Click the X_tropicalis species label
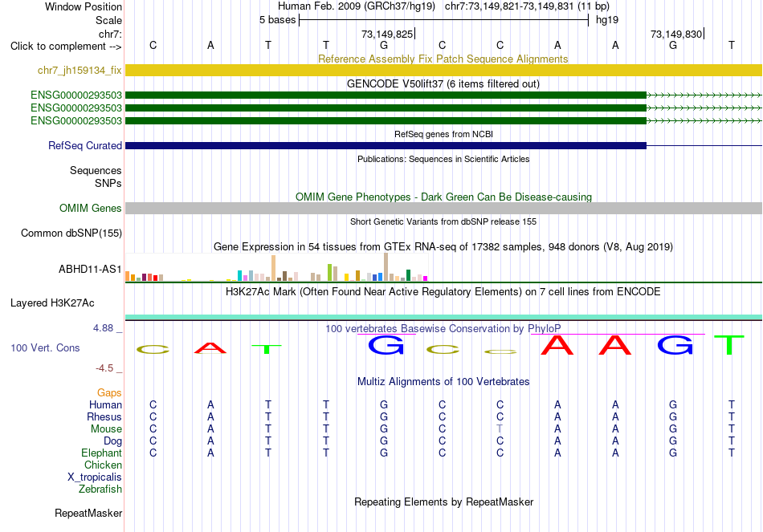 95,477
